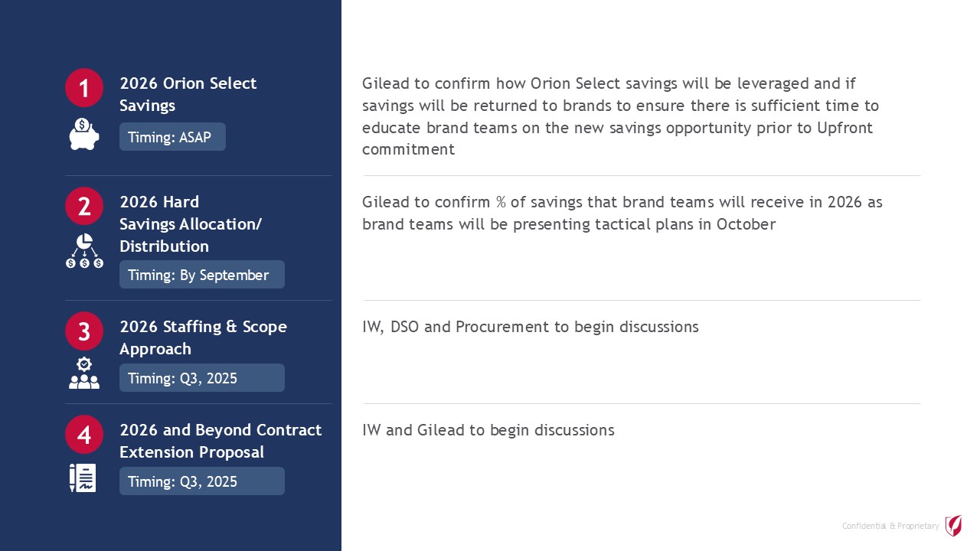This screenshot has height=551, width=980.
Task: Click Timing: Q3, 2025 under Contract Extension
Action: (x=201, y=481)
